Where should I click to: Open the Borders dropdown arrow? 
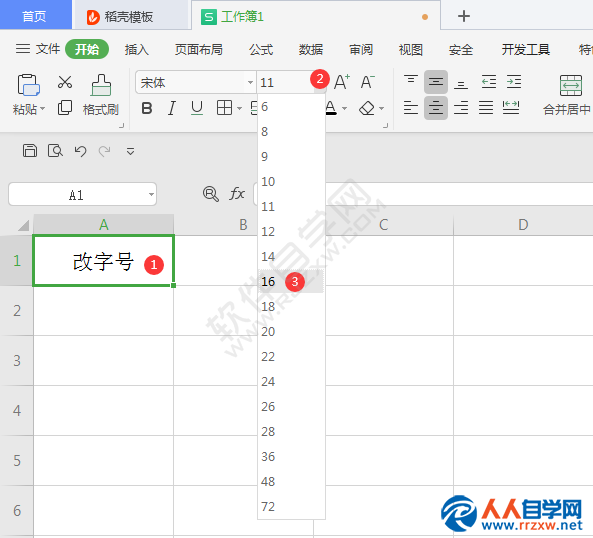(x=239, y=109)
